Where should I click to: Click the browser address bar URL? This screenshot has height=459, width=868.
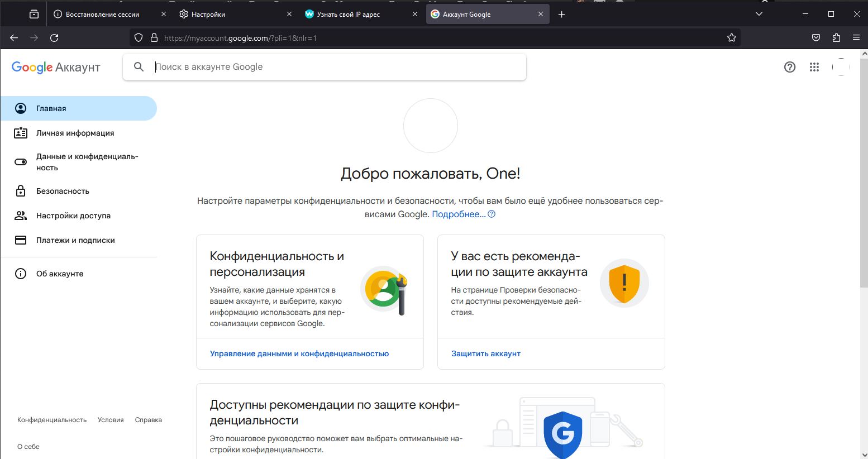coord(240,38)
